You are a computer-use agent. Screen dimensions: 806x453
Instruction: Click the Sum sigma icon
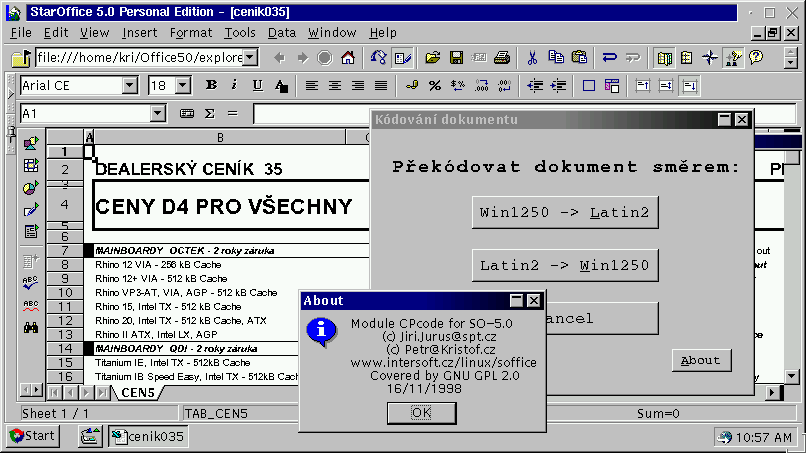210,113
